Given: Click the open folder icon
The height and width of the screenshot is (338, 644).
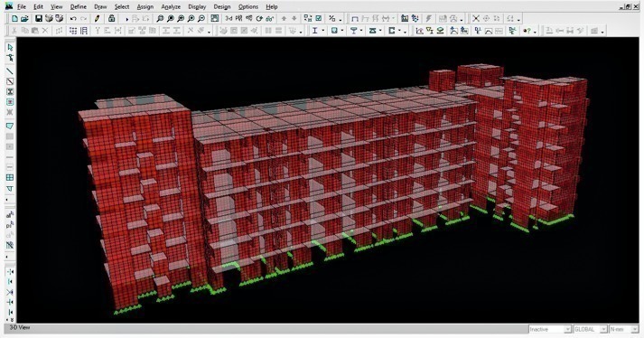Looking at the screenshot, I should pyautogui.click(x=24, y=18).
